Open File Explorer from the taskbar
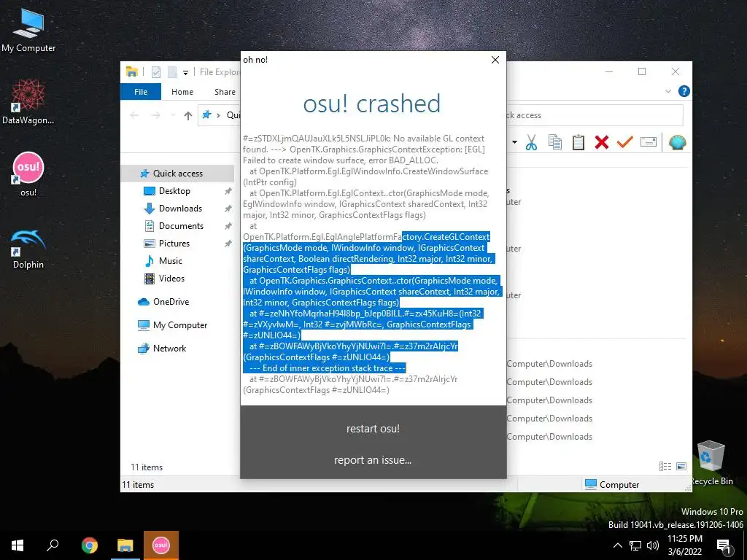Viewport: 747px width, 560px height. (x=125, y=545)
